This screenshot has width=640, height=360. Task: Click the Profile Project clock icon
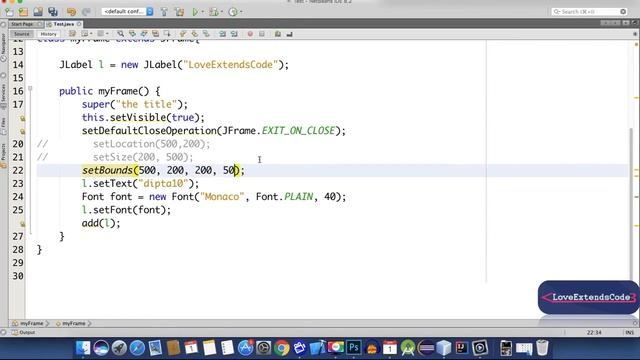[233, 12]
